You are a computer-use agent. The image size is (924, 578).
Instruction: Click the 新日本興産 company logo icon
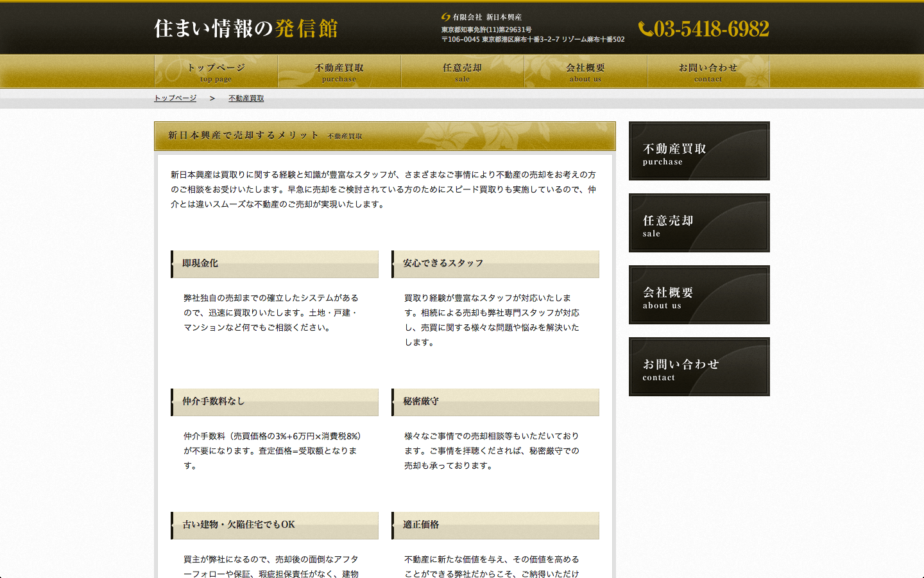(x=446, y=17)
